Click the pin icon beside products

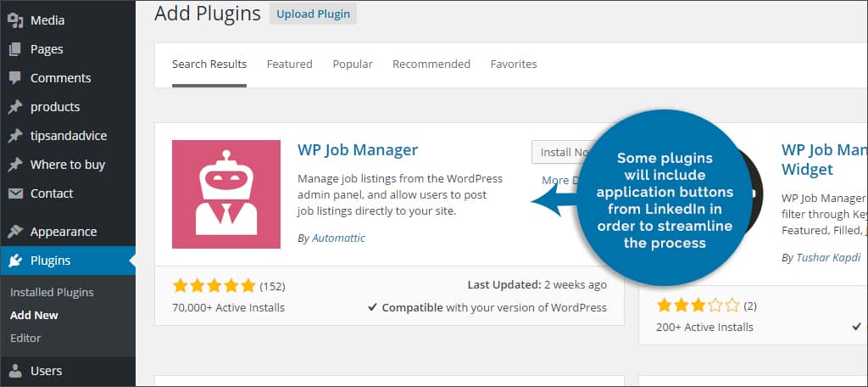[15, 107]
